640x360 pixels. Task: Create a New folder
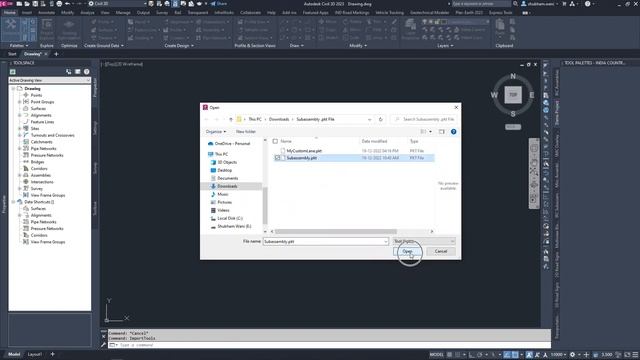pyautogui.click(x=246, y=131)
